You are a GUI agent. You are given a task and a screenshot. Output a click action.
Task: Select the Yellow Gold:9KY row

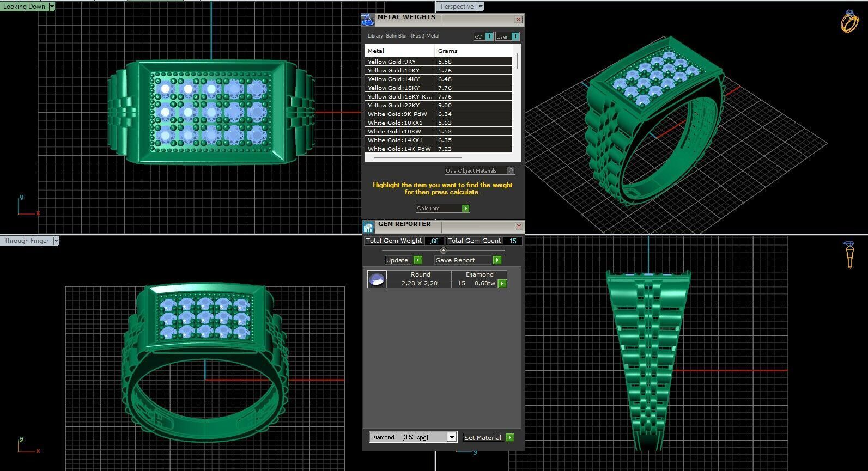coord(438,62)
